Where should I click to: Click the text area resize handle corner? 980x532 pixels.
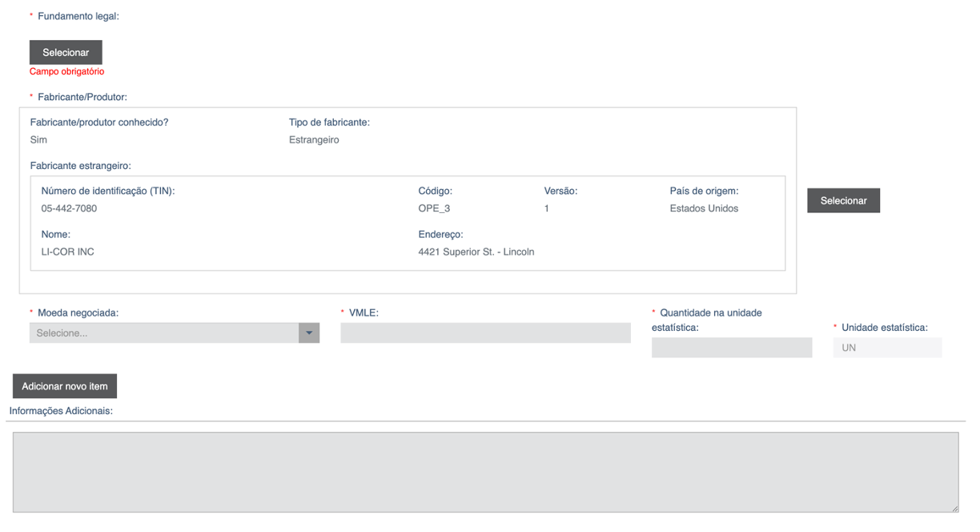click(x=954, y=508)
